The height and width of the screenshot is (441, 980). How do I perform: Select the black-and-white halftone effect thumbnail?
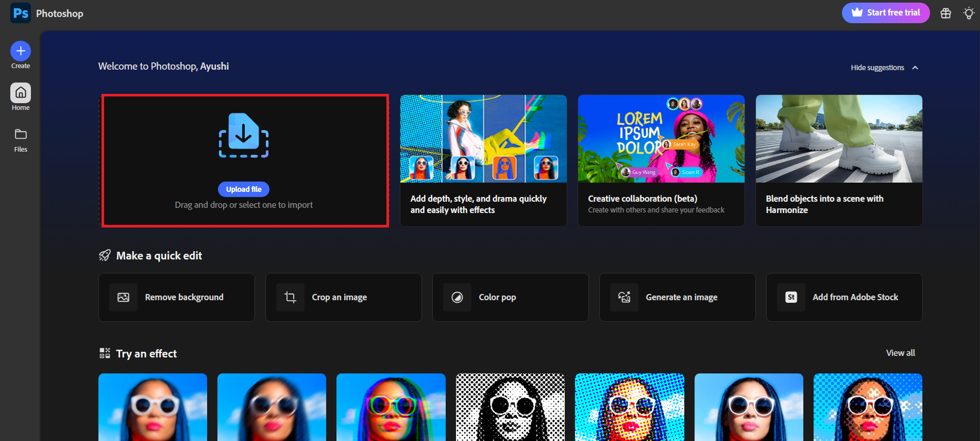[510, 407]
